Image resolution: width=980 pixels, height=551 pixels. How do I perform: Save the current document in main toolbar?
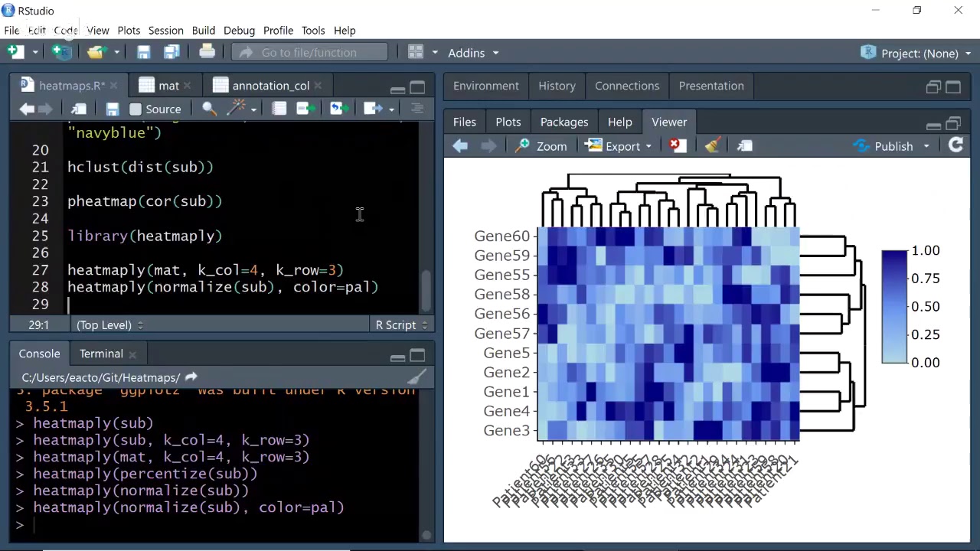(143, 52)
